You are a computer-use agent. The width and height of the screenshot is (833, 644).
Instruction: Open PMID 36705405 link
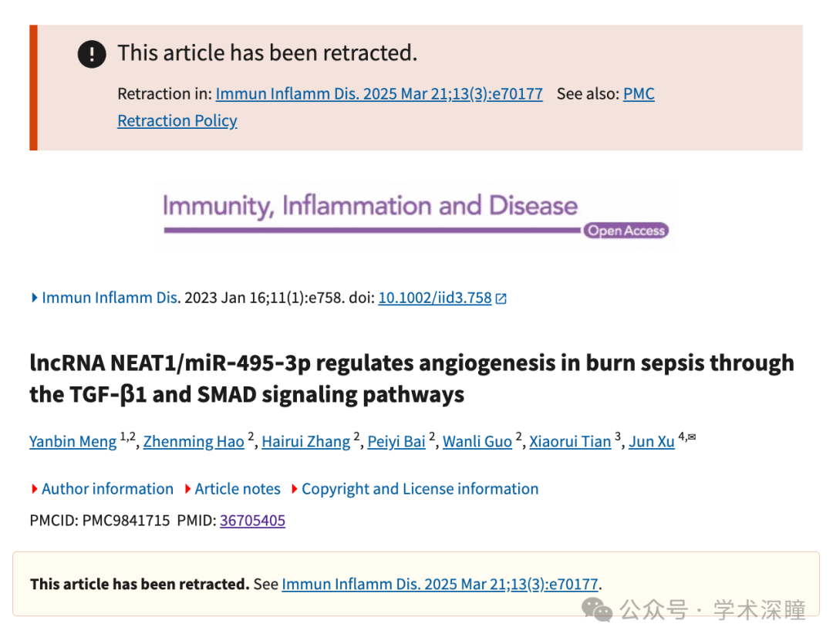pyautogui.click(x=252, y=520)
